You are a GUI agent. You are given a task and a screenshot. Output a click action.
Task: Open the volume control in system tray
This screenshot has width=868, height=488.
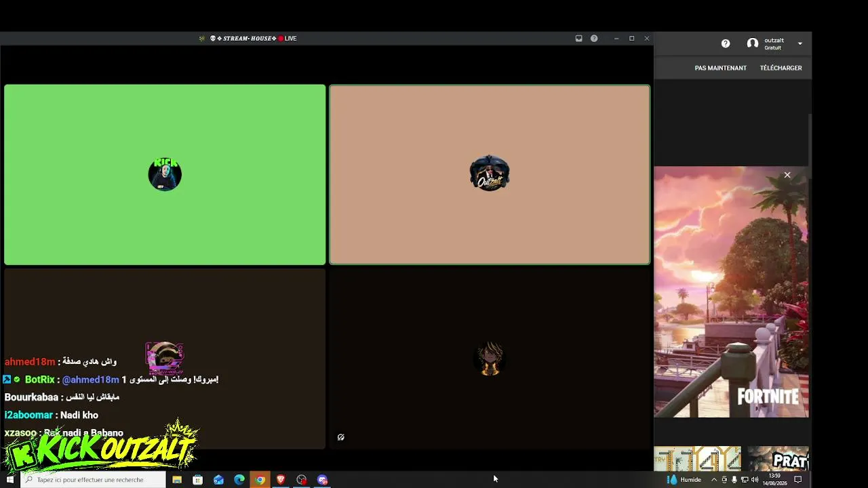pyautogui.click(x=755, y=480)
